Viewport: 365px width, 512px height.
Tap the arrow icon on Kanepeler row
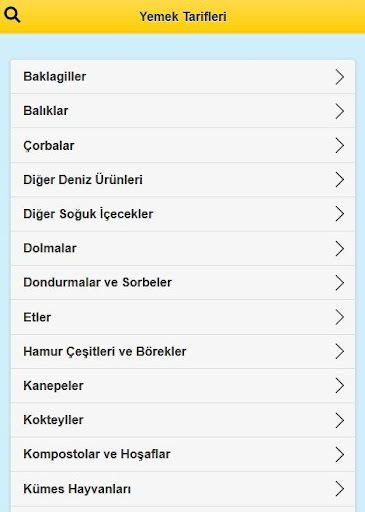coord(340,386)
